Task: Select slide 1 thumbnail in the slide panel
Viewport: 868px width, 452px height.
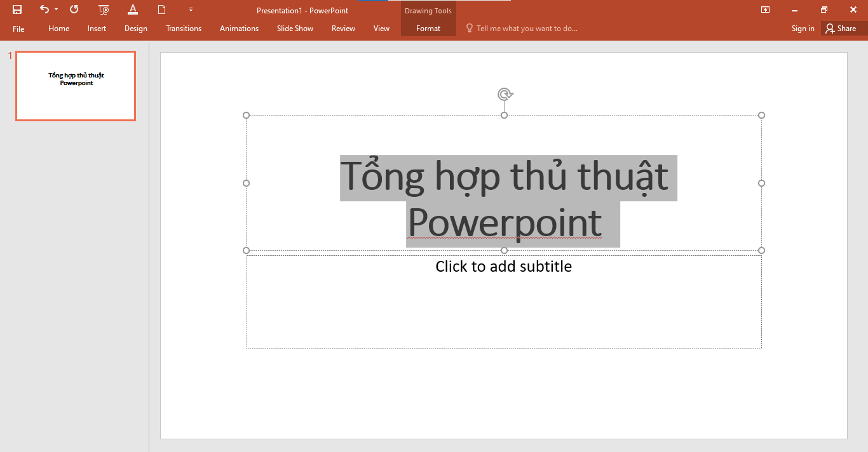Action: 76,86
